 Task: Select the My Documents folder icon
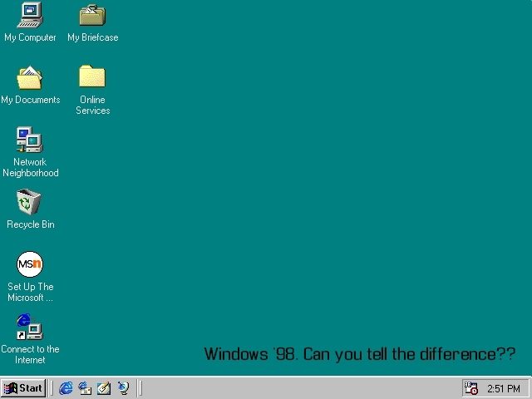30,77
